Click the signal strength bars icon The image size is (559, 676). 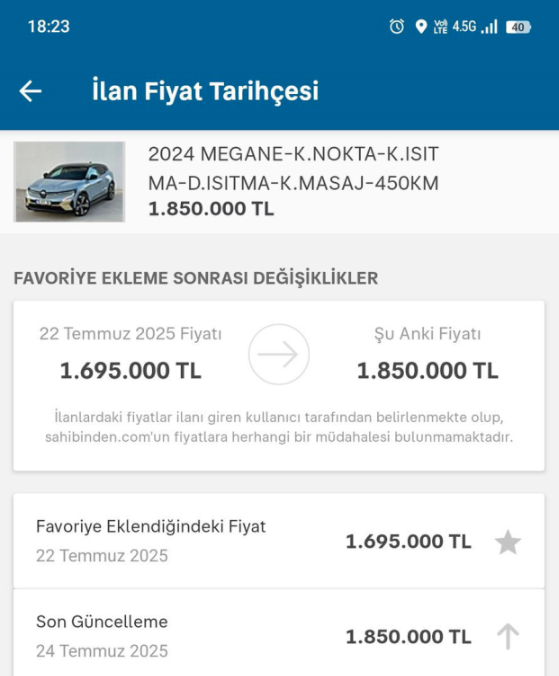[490, 27]
